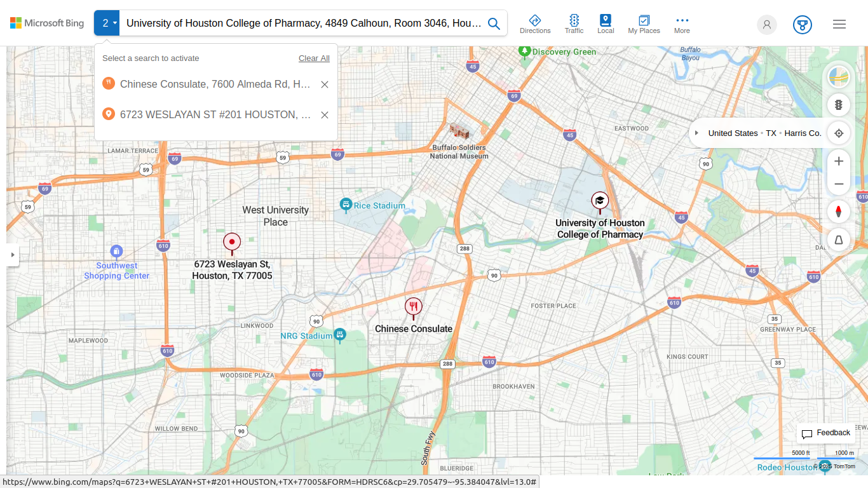868x488 pixels.
Task: Remove 6723 WESLAYAN ST search entry
Action: 325,115
